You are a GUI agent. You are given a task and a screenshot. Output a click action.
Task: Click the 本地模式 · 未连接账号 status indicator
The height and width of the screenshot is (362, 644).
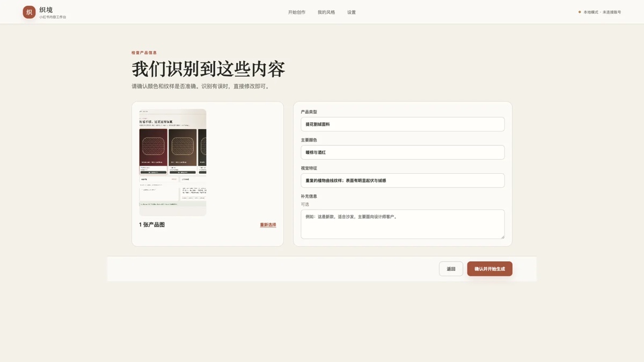coord(599,12)
